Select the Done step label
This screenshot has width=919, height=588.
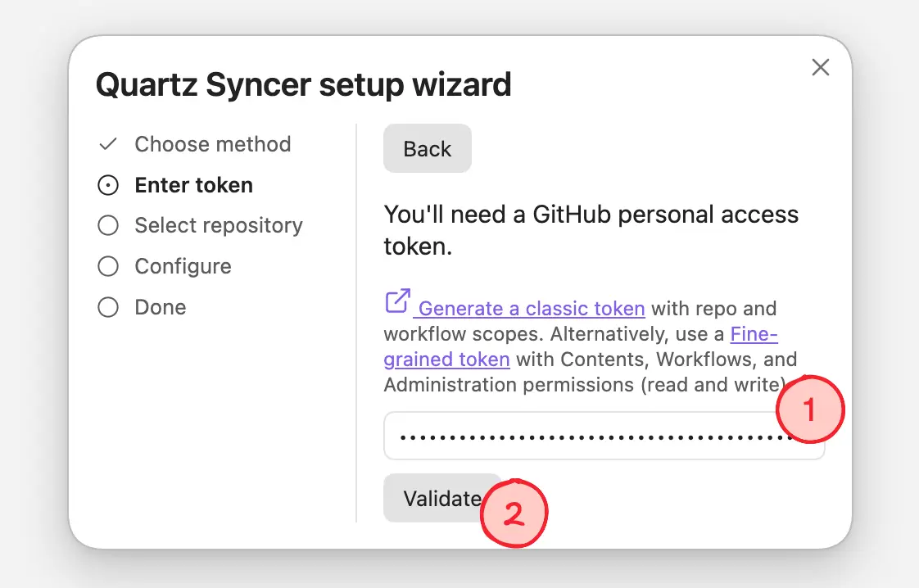coord(161,307)
